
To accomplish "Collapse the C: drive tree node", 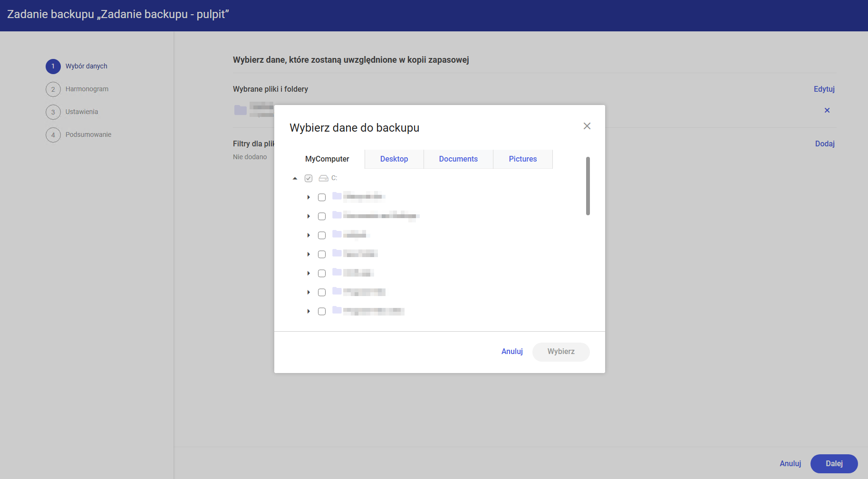I will click(295, 178).
